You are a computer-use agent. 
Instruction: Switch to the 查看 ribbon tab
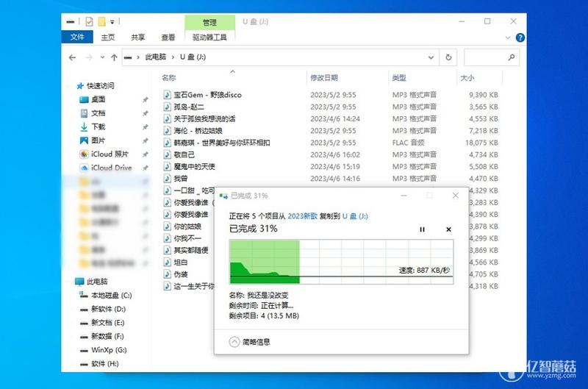click(168, 38)
